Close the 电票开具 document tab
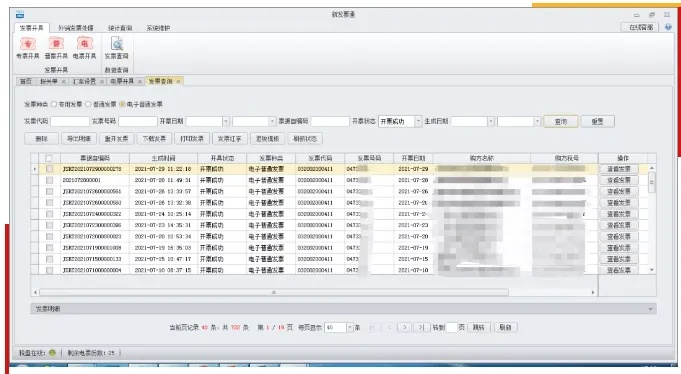This screenshot has width=681, height=374. click(140, 82)
